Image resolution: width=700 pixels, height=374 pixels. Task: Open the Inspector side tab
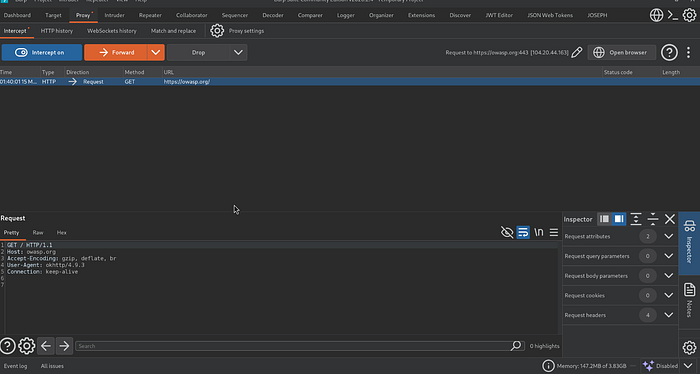point(689,243)
